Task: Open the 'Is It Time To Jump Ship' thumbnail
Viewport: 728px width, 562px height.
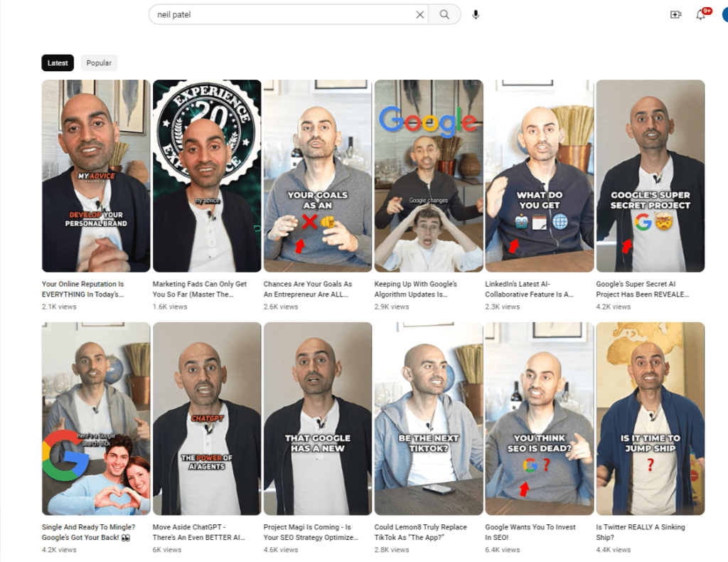Action: [x=651, y=419]
